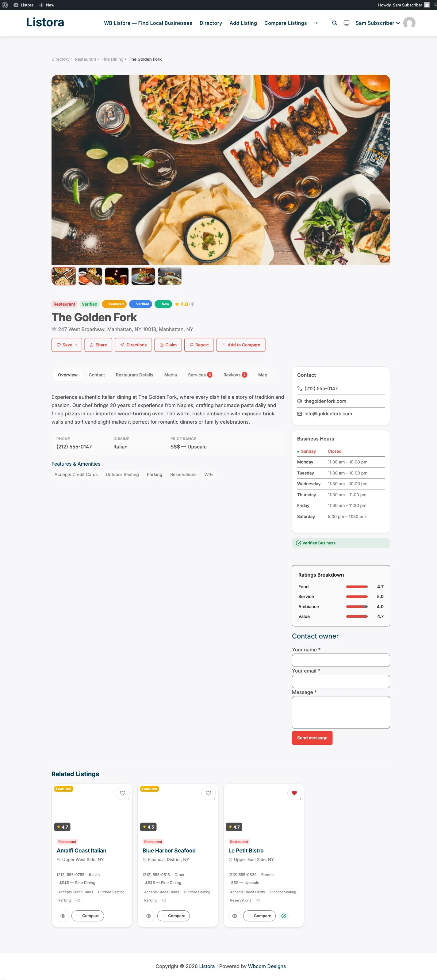This screenshot has height=980, width=437.
Task: Unfavorite Le Petit Bistro with red heart
Action: 294,793
